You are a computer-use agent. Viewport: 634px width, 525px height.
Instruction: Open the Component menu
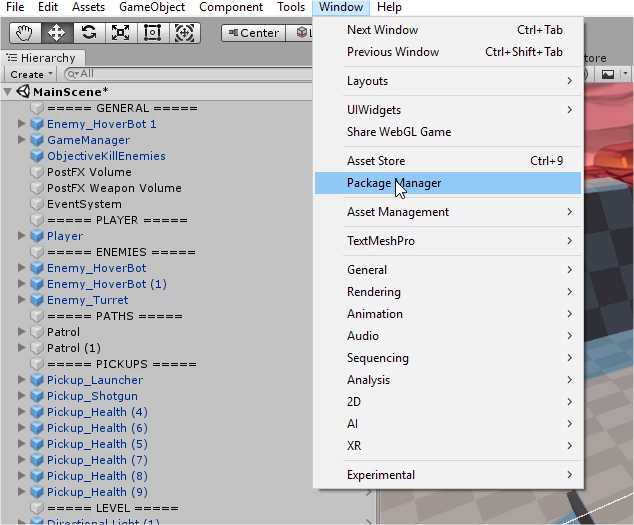231,7
